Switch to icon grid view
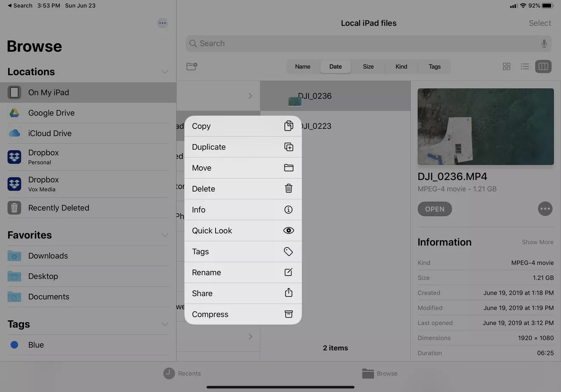 (506, 66)
